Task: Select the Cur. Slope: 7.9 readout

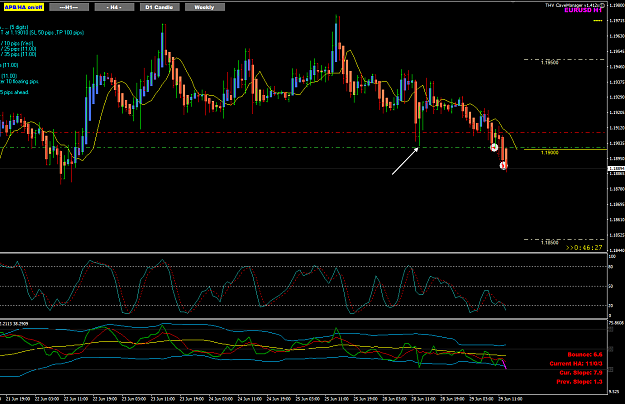Action: tap(581, 373)
